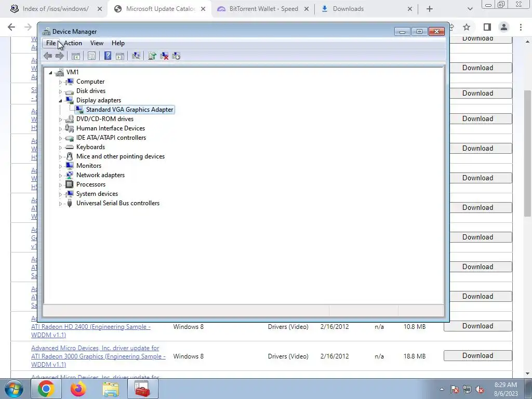Open Windows Explorer folder icon on taskbar
The image size is (532, 399).
pyautogui.click(x=111, y=389)
